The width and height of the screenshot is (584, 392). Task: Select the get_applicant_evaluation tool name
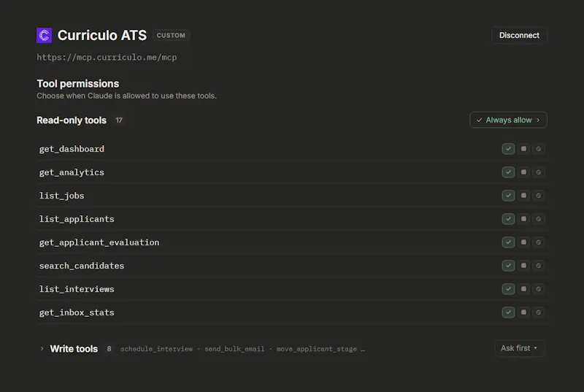pyautogui.click(x=99, y=242)
